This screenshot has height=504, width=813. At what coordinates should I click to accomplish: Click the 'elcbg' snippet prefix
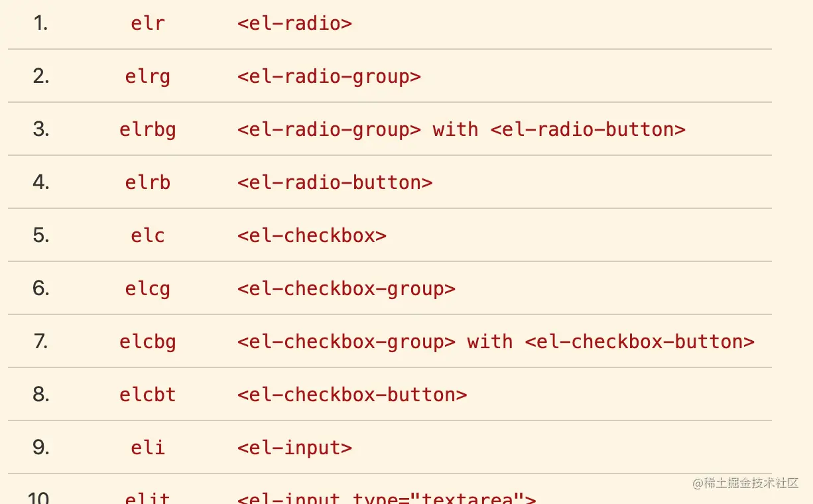[x=148, y=342]
